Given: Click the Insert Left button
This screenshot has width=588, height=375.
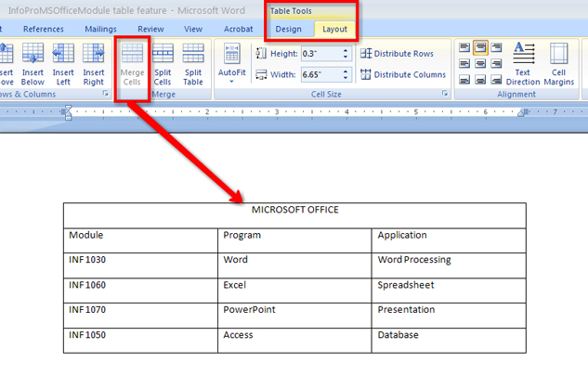Looking at the screenshot, I should (63, 64).
